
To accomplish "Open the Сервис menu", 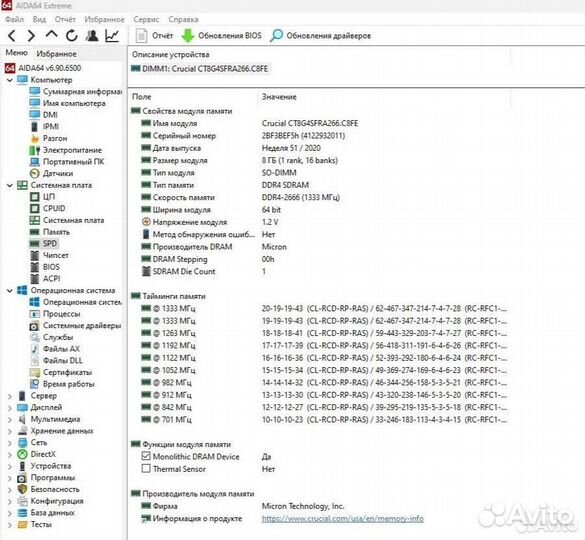I will click(x=146, y=19).
